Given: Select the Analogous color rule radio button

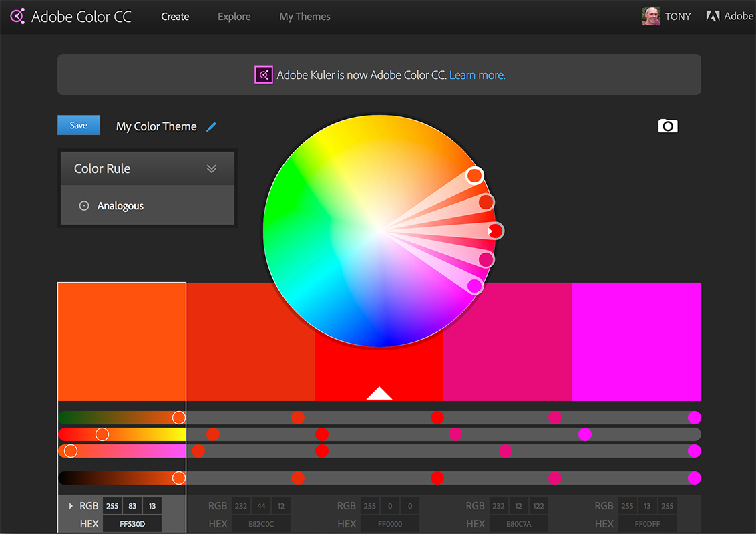Looking at the screenshot, I should (84, 206).
